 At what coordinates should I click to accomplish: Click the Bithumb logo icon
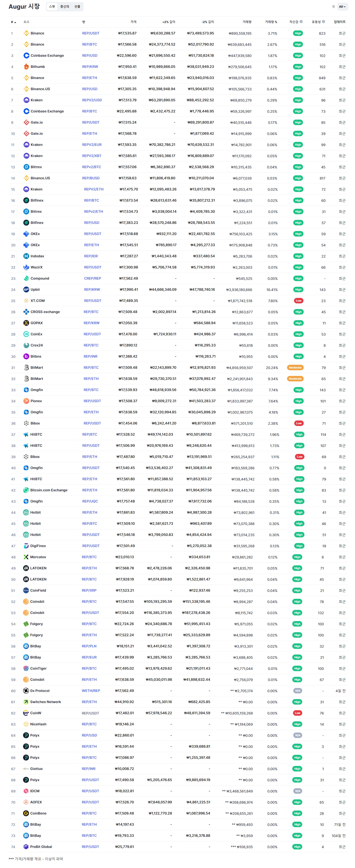(x=26, y=67)
